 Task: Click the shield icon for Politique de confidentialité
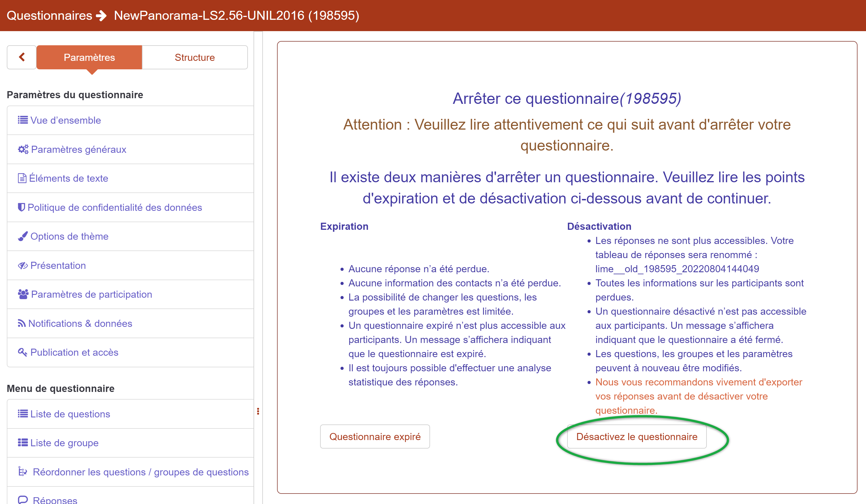pos(21,207)
